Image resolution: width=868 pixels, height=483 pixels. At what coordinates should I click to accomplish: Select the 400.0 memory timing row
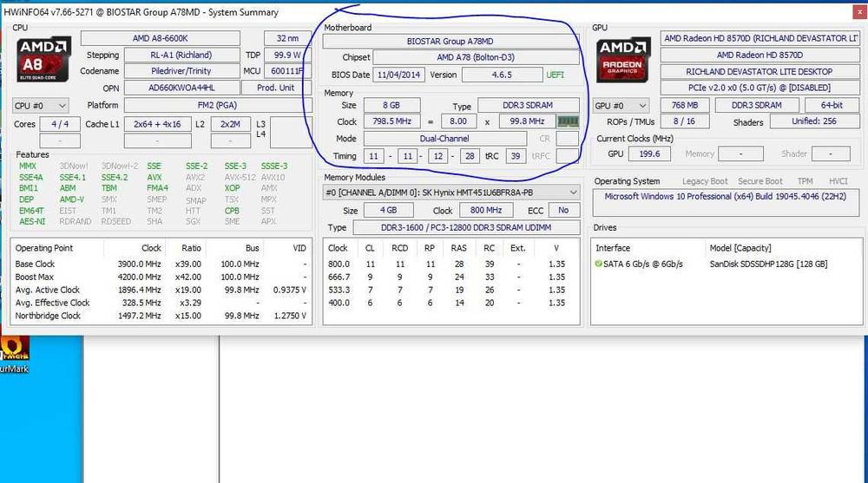point(450,303)
